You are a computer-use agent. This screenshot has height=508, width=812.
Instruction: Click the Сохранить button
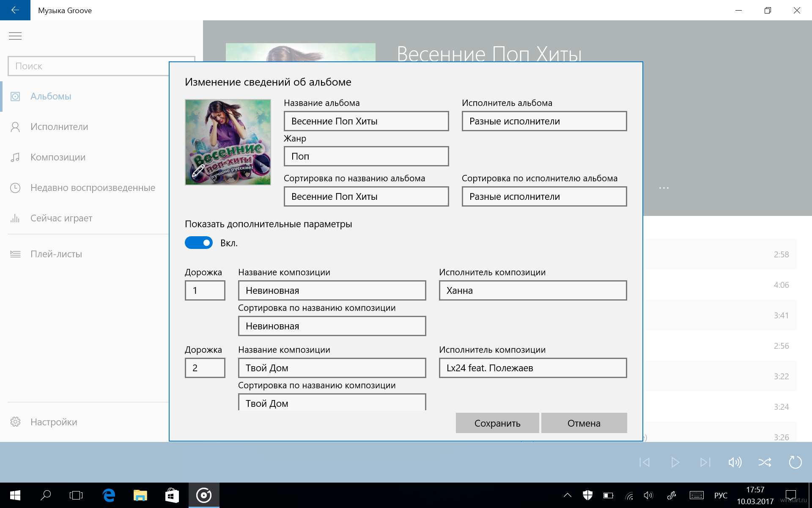[x=497, y=423]
